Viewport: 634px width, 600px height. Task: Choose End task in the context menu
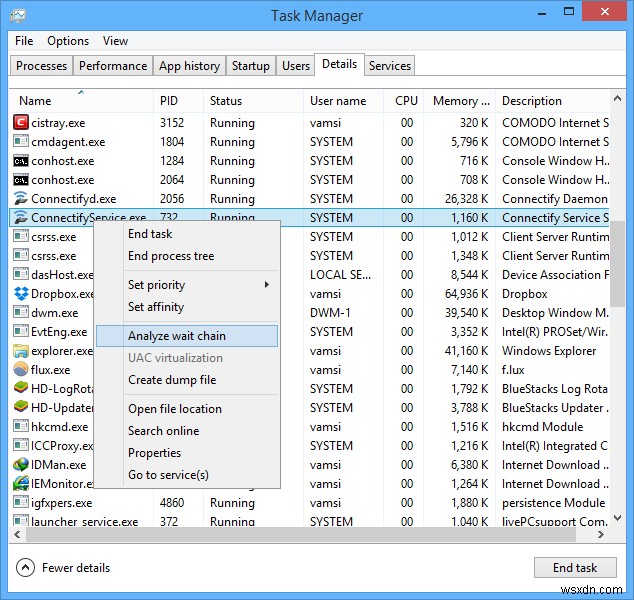coord(186,234)
